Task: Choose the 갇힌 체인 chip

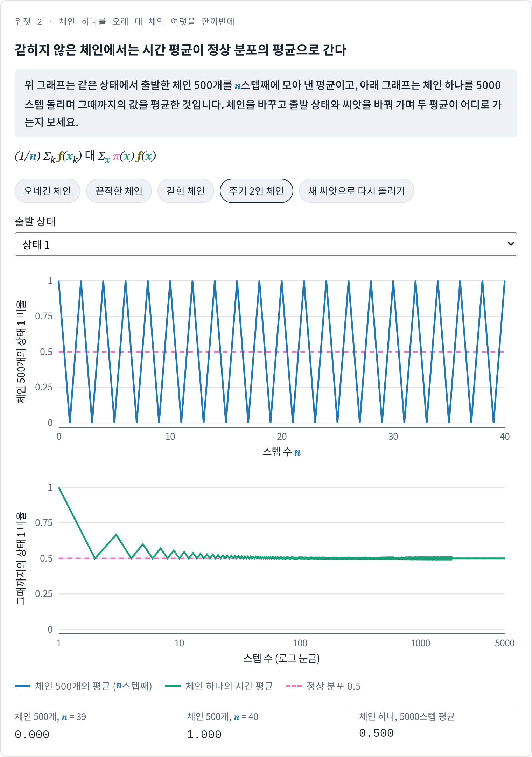Action: click(186, 191)
